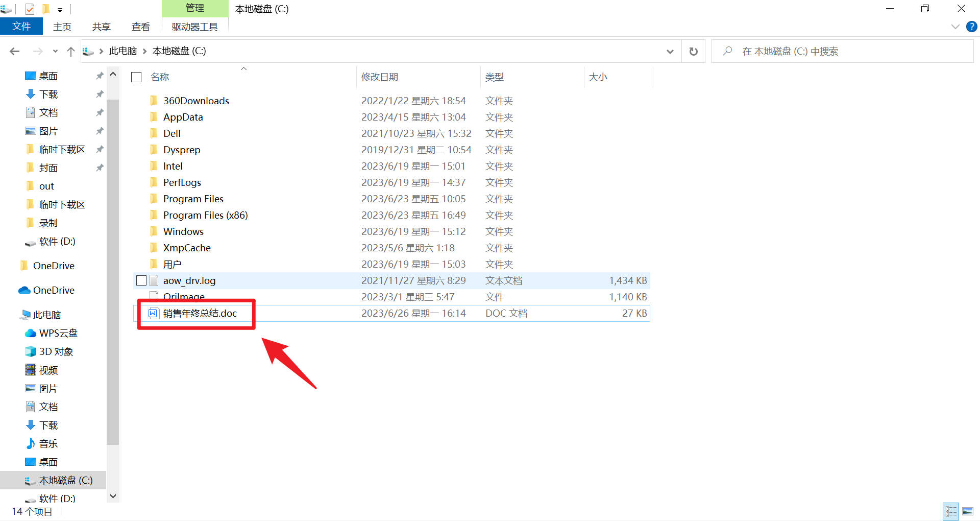Screen dimensions: 980x521
Task: Unpin 文档 using its pin icon
Action: [x=100, y=112]
